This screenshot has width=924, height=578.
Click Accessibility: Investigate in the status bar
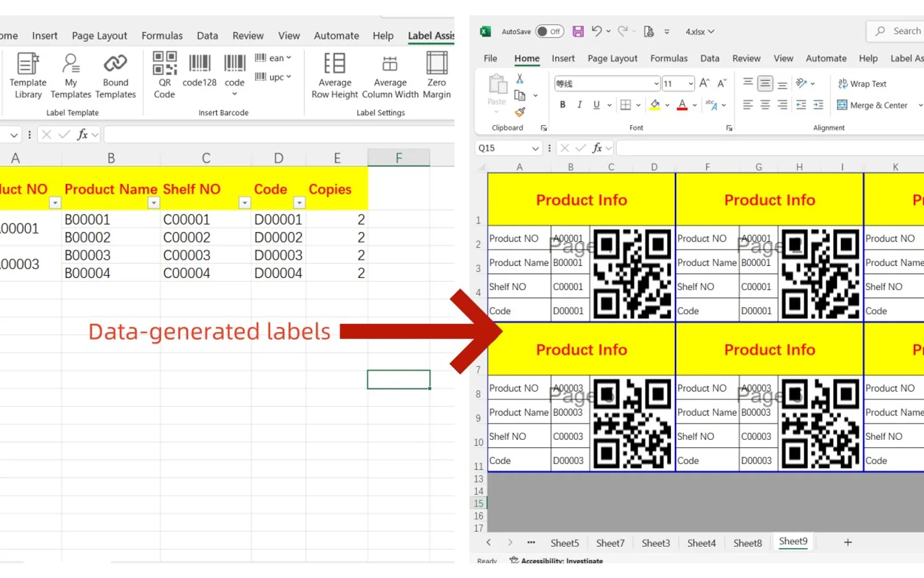point(556,561)
